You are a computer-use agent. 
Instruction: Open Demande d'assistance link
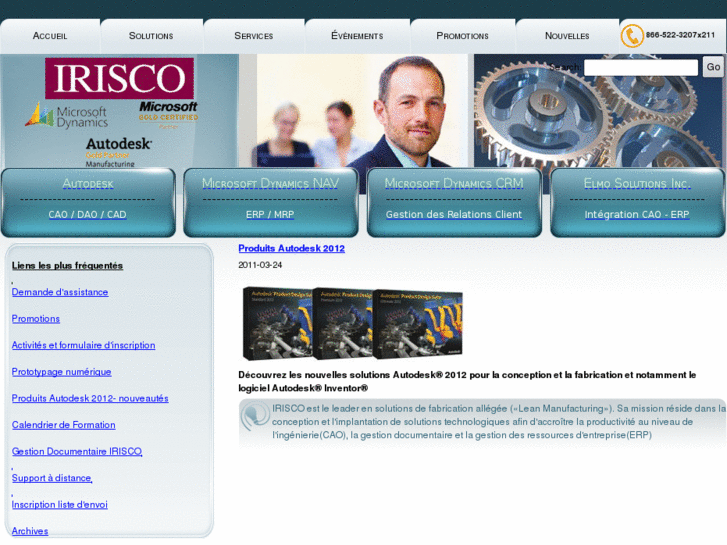(60, 292)
